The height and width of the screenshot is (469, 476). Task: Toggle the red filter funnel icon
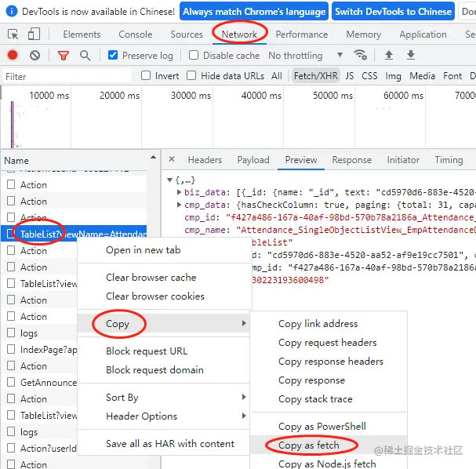coord(64,56)
